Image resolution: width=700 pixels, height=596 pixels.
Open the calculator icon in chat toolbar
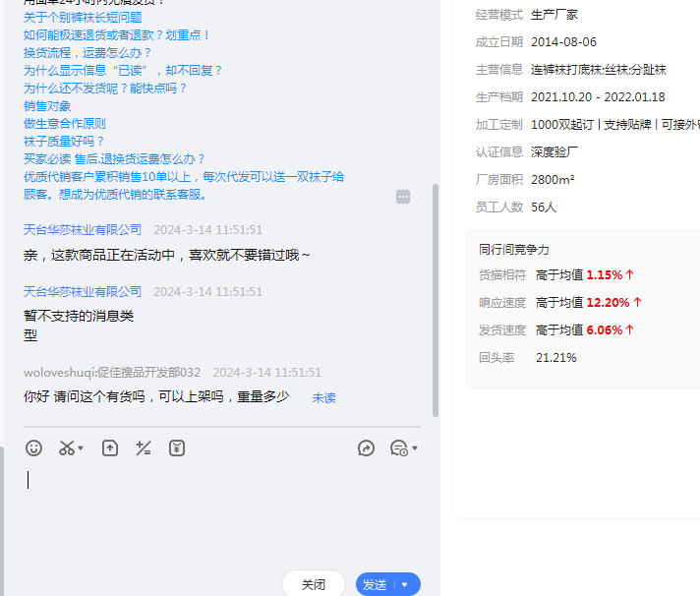point(144,448)
